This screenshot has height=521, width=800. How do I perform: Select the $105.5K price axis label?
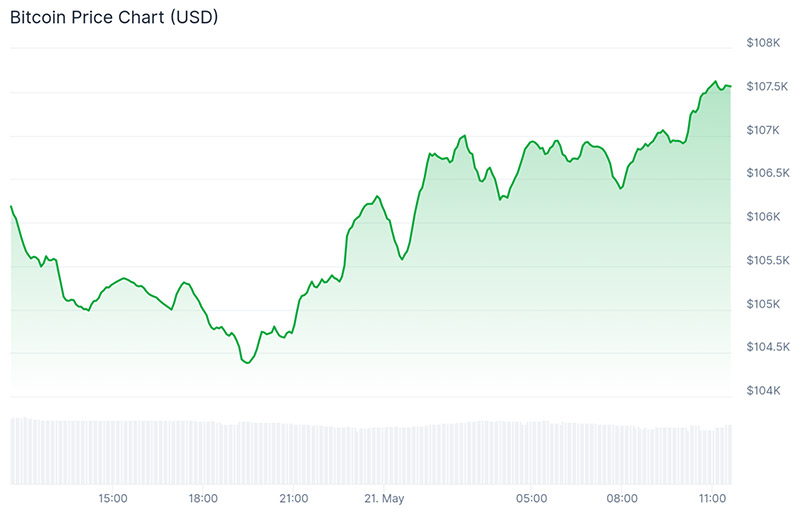coord(768,261)
